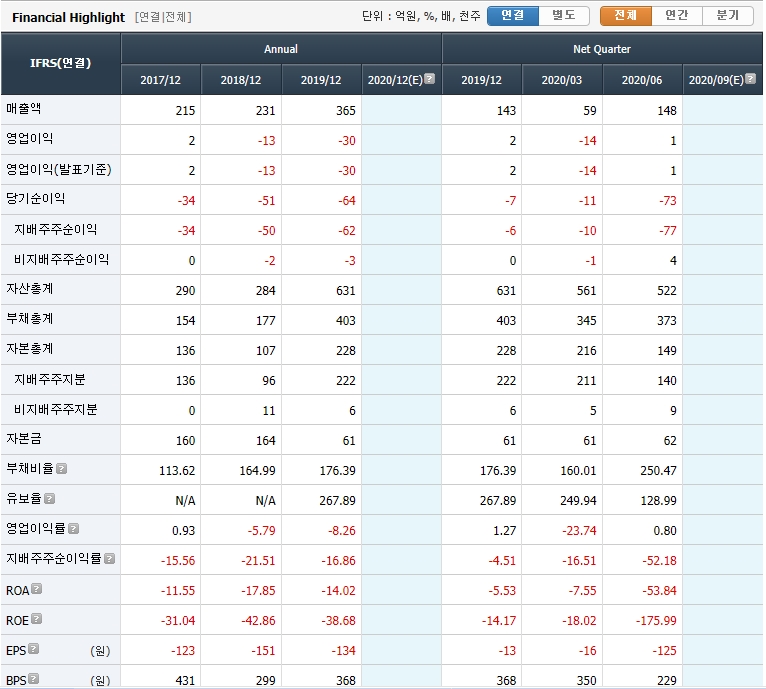Click the 자산총계 value 522 for 2020/06

pyautogui.click(x=666, y=291)
